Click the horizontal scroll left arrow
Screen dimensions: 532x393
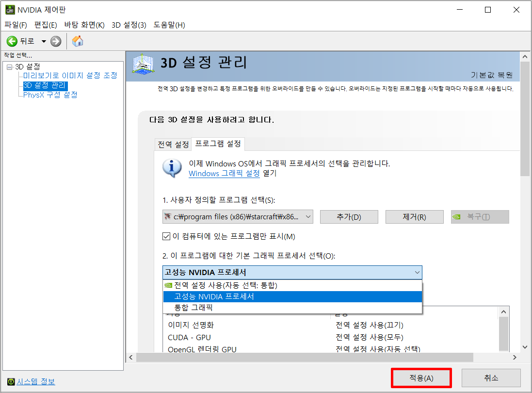[x=131, y=358]
